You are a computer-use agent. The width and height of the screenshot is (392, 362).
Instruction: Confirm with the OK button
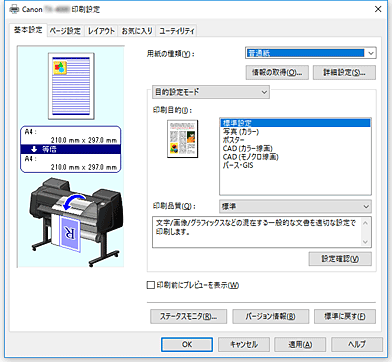[187, 344]
